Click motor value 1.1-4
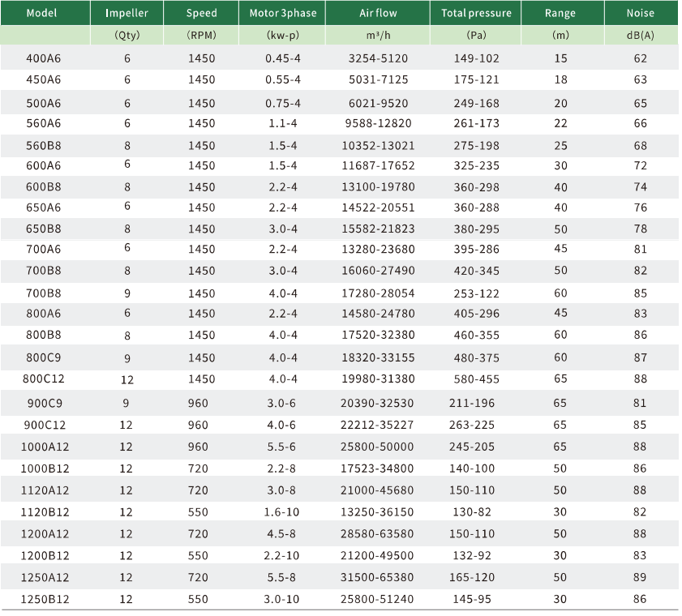Screen dimensions: 682x616 coord(283,123)
